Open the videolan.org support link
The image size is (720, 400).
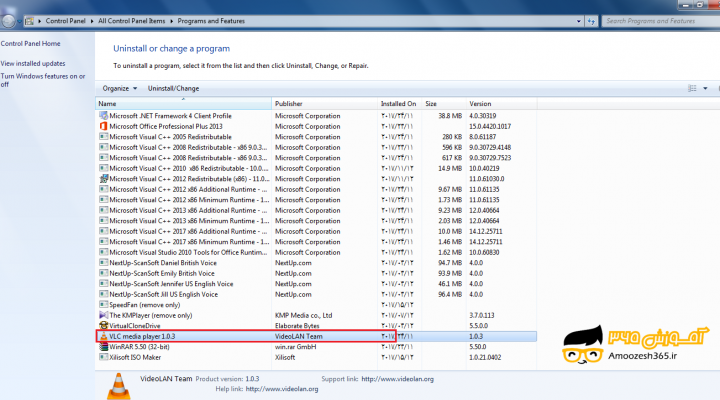(x=398, y=379)
